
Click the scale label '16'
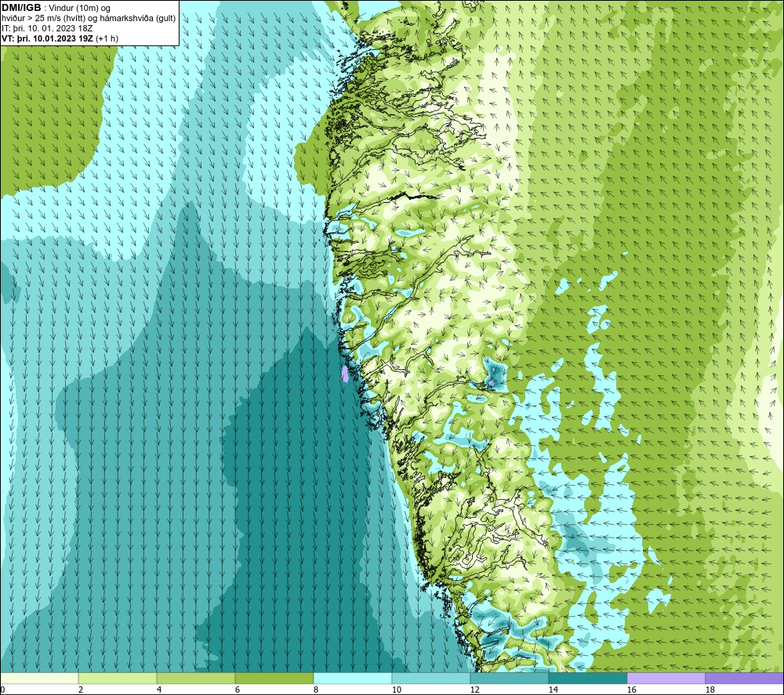[631, 690]
